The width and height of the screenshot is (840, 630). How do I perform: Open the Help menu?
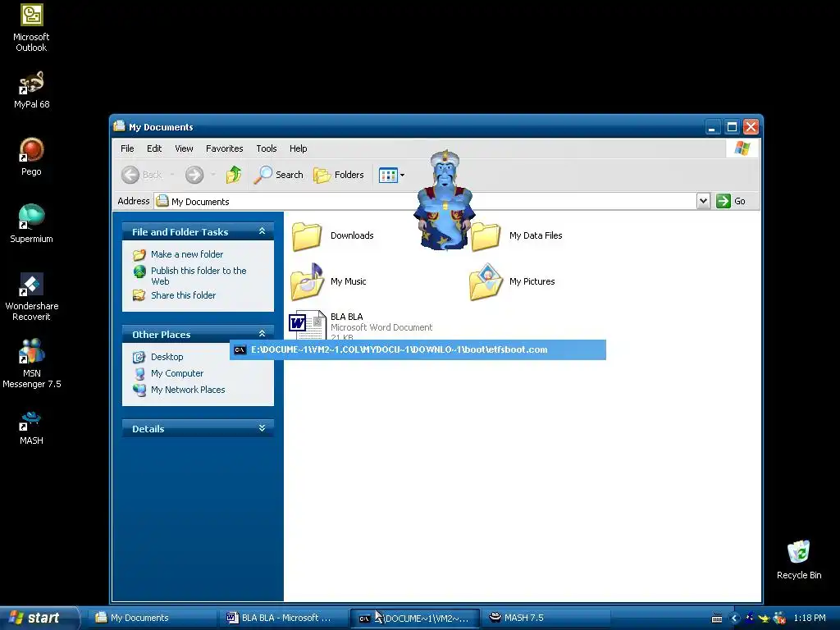[299, 148]
